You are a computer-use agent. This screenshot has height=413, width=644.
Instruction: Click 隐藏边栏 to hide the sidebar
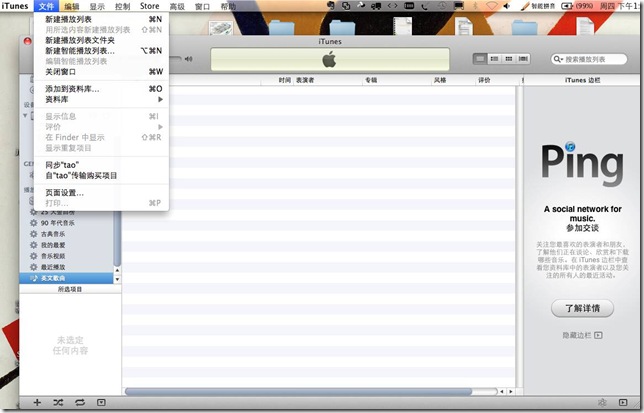(582, 335)
